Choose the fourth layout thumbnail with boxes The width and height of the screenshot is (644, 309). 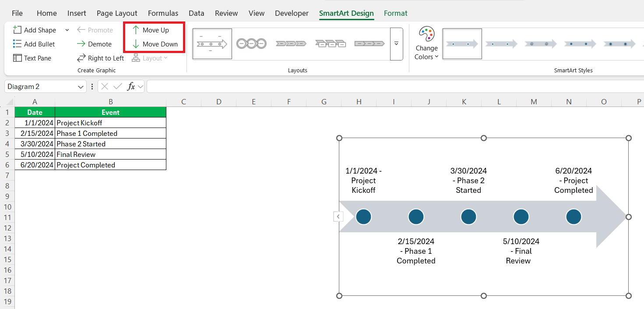(x=330, y=44)
